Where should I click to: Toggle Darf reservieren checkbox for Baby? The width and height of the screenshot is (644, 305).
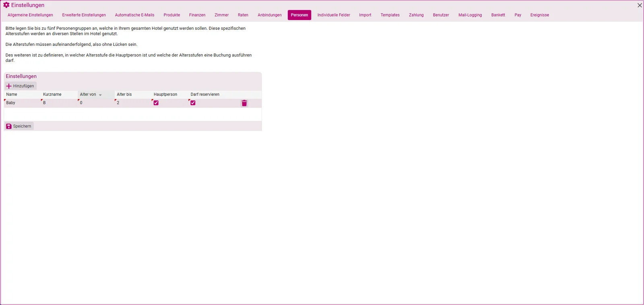tap(193, 103)
